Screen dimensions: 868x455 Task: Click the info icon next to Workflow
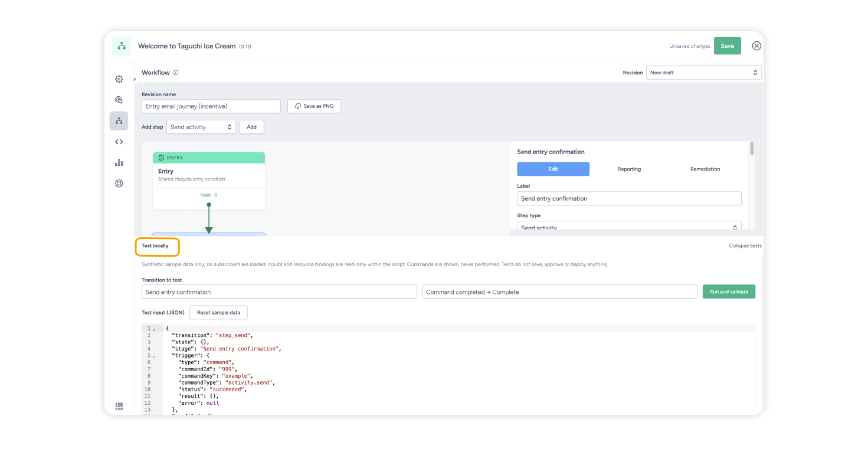176,73
